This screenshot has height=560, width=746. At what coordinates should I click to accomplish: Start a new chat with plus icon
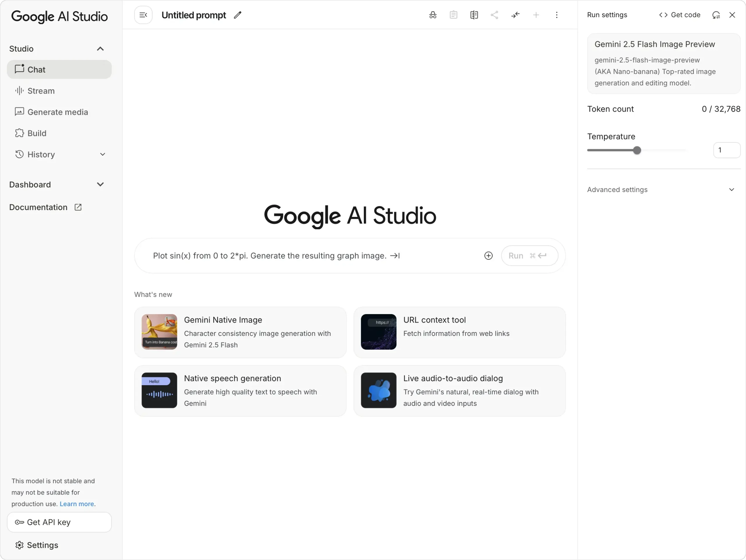point(536,15)
